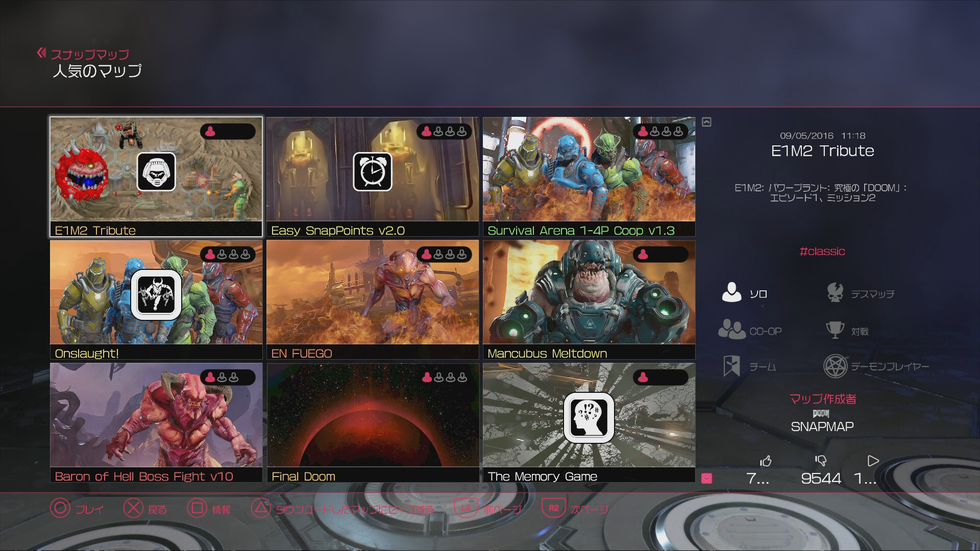Image resolution: width=980 pixels, height=551 pixels.
Task: Click the thumbs-down dislike icon
Action: coord(821,461)
